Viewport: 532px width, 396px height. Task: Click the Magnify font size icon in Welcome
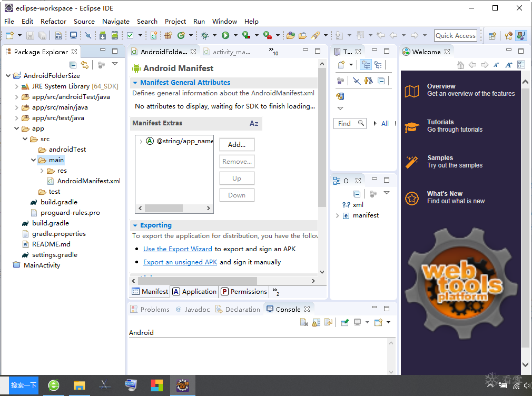click(508, 65)
